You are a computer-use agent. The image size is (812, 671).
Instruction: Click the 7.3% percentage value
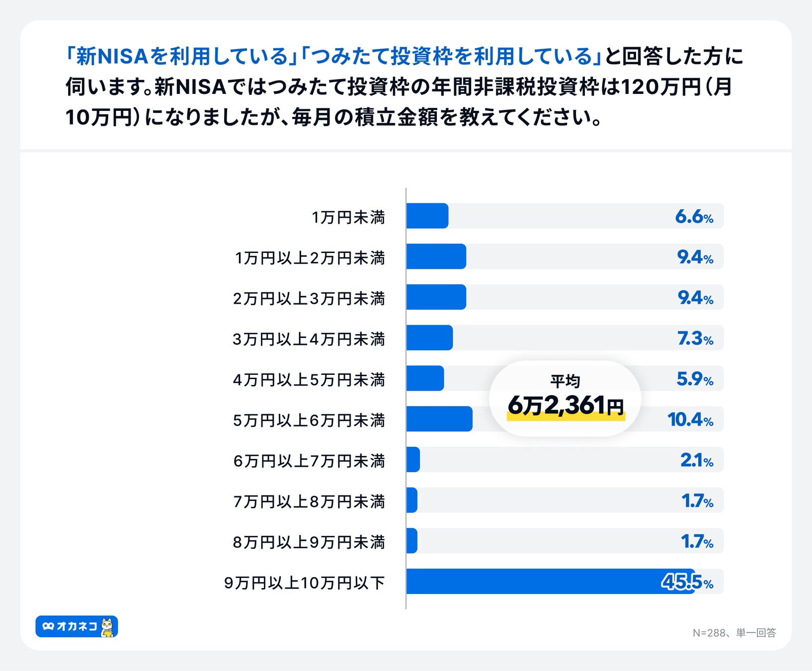(695, 338)
